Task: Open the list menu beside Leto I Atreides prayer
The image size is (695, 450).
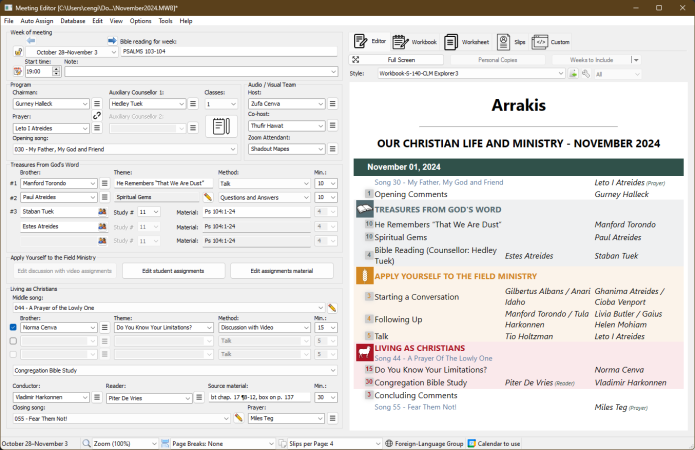Action: [97, 128]
